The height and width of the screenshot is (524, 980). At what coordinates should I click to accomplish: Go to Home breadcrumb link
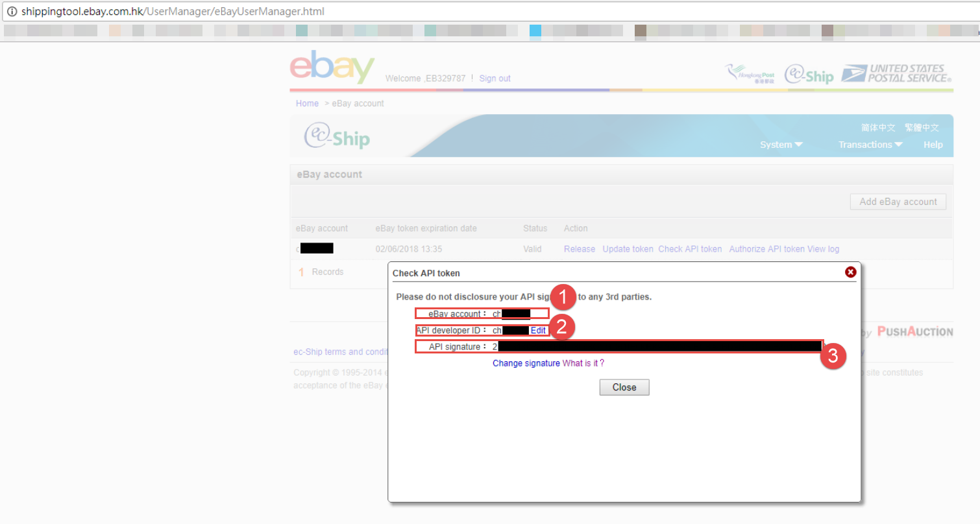pyautogui.click(x=307, y=103)
